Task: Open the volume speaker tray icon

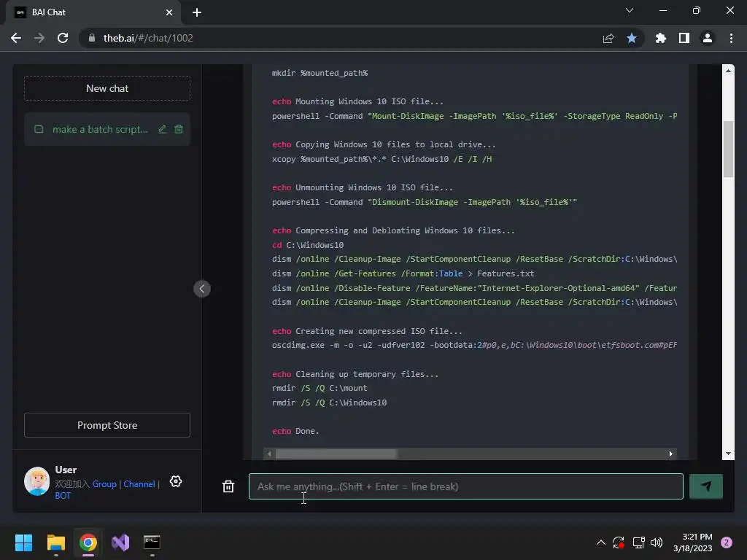Action: [x=657, y=542]
